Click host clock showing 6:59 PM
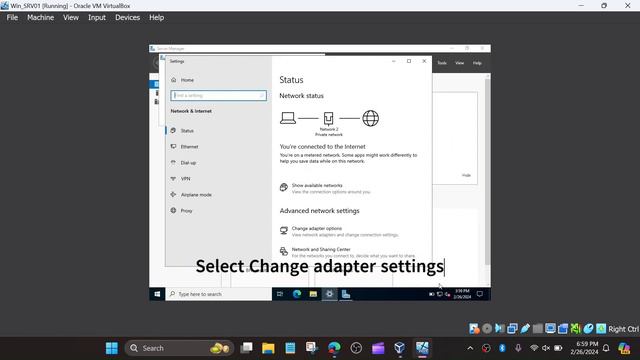This screenshot has height=360, width=640. 584,348
